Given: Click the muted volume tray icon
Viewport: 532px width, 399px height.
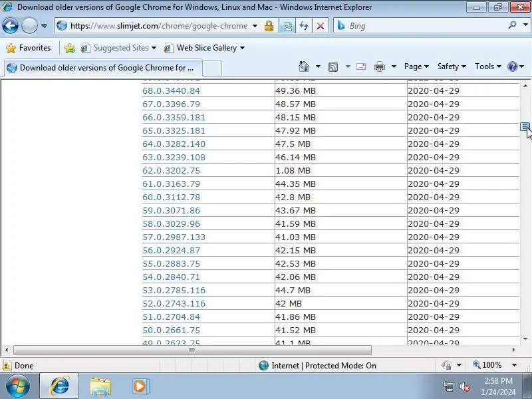Looking at the screenshot, I should 465,386.
